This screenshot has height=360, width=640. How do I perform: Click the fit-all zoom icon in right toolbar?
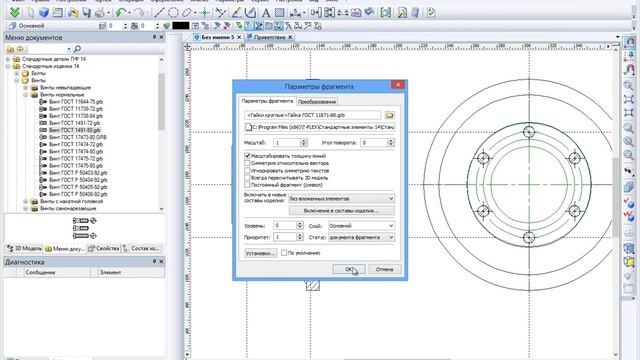(629, 99)
